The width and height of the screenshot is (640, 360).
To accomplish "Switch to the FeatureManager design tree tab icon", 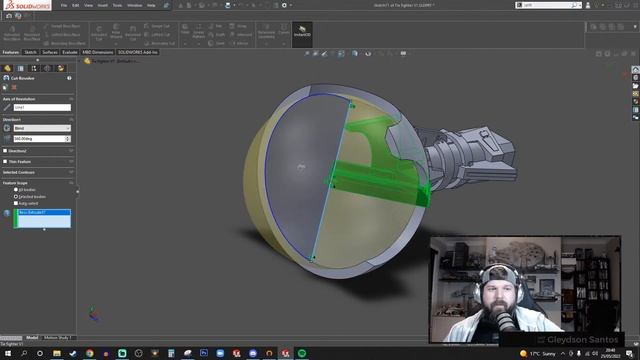I will point(7,68).
